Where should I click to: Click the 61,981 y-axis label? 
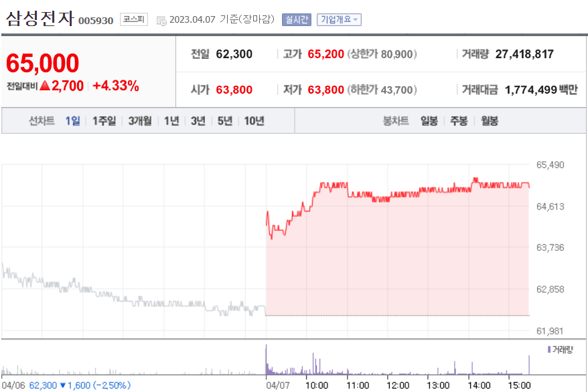550,331
